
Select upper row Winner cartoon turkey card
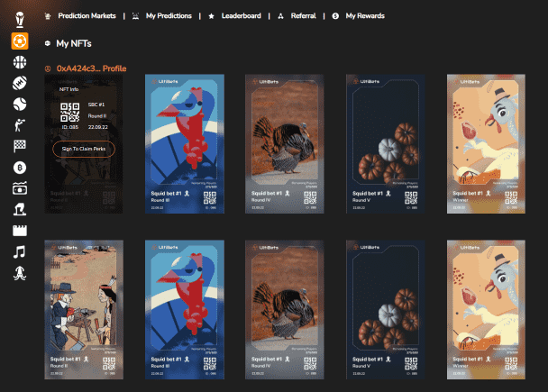486,143
